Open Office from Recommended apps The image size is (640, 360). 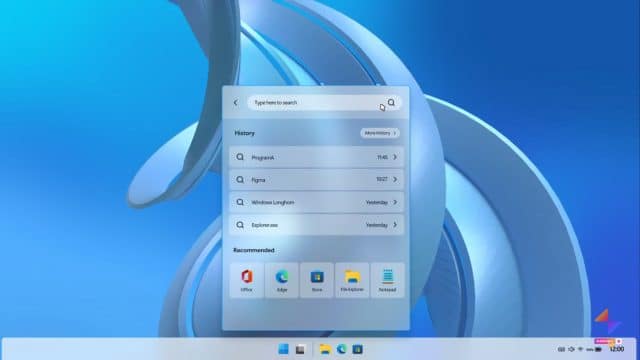tap(247, 280)
